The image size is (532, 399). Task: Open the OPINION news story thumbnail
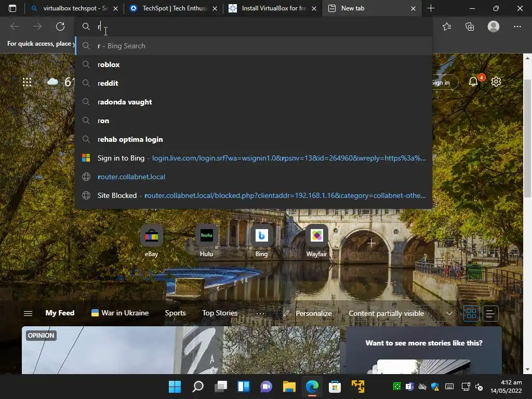[x=180, y=350]
